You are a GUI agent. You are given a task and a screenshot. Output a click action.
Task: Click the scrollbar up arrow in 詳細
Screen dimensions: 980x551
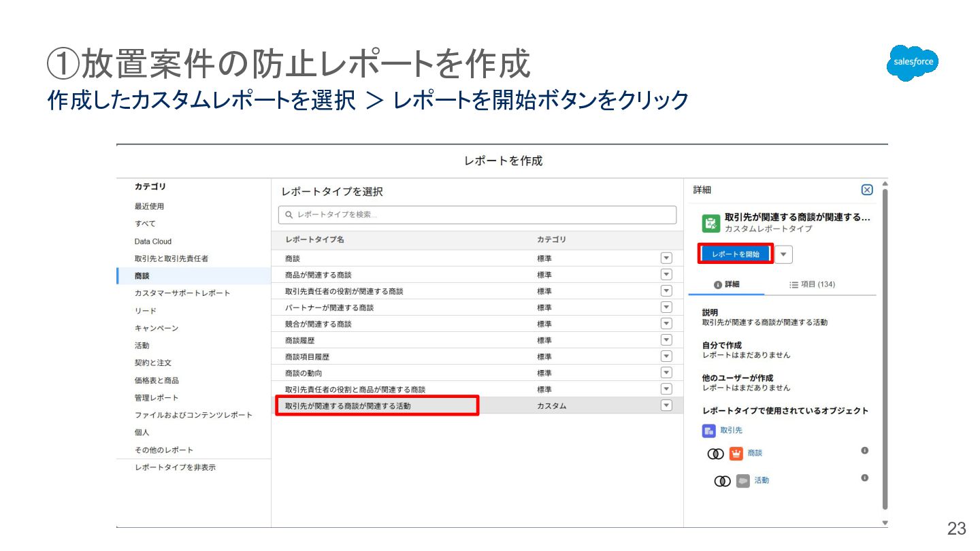click(885, 184)
